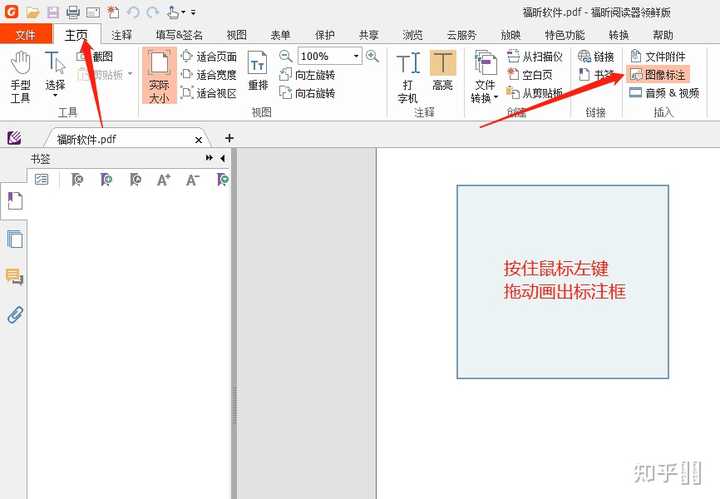Click the undo arrow in quick access
This screenshot has height=499, width=720.
pyautogui.click(x=133, y=12)
